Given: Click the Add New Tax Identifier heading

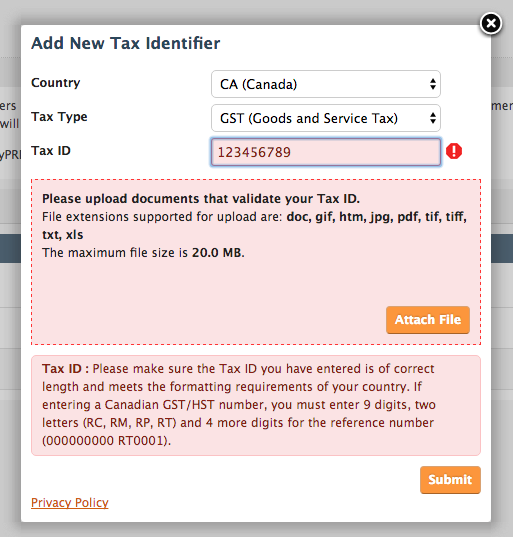Looking at the screenshot, I should (x=126, y=43).
